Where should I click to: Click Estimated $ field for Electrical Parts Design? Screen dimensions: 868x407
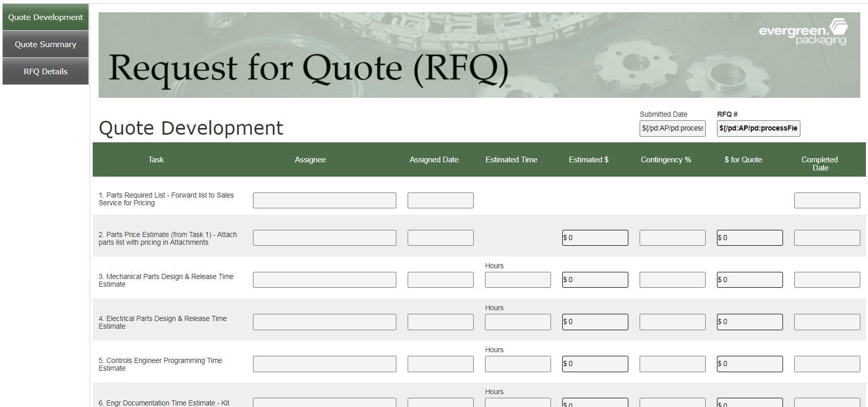coord(595,322)
